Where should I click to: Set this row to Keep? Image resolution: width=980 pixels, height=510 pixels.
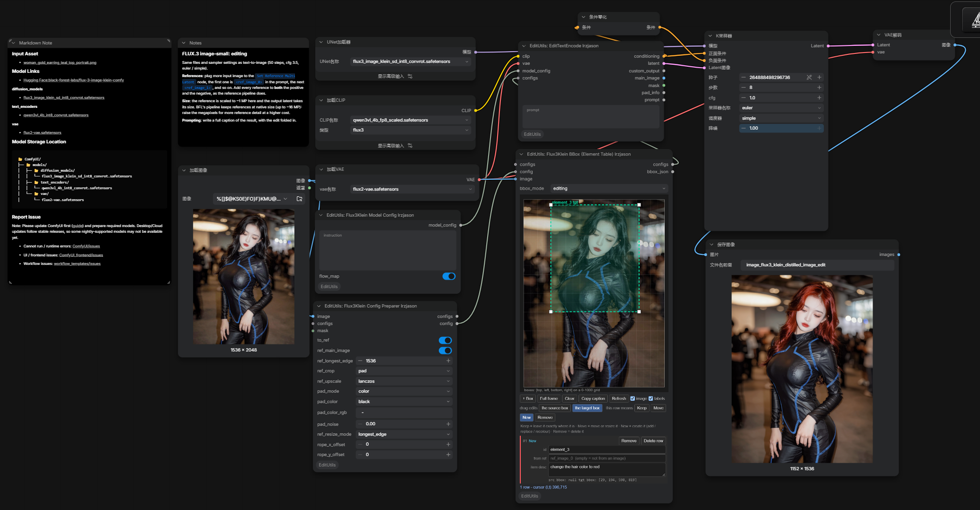click(641, 408)
